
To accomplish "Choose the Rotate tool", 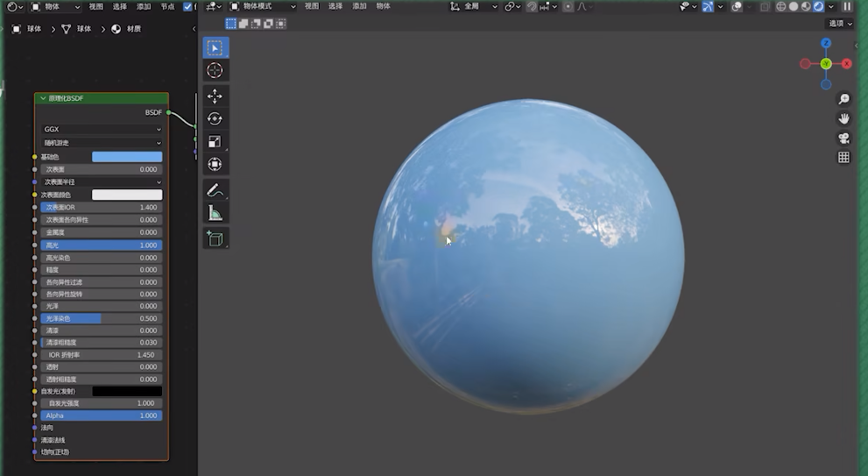I will 215,118.
